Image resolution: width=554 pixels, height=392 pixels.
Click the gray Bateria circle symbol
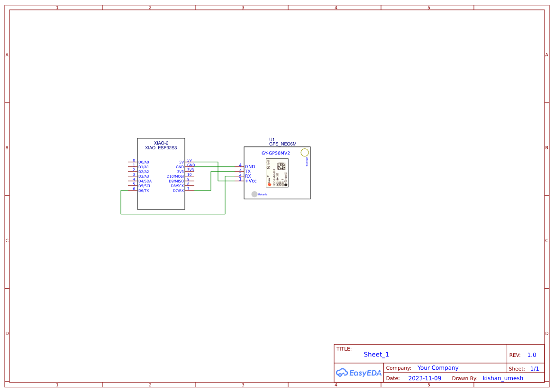click(x=254, y=194)
